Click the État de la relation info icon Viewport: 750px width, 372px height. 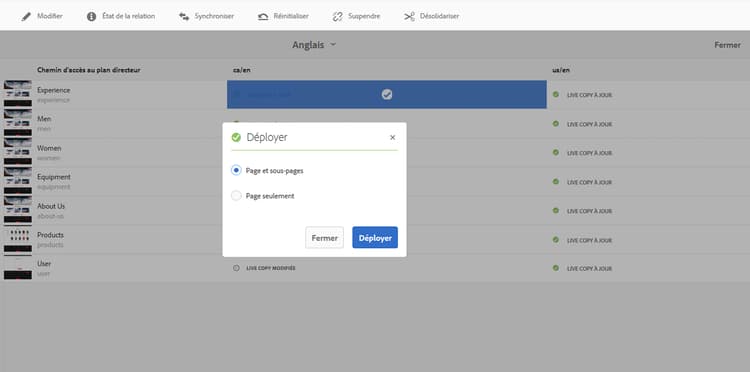pyautogui.click(x=91, y=16)
